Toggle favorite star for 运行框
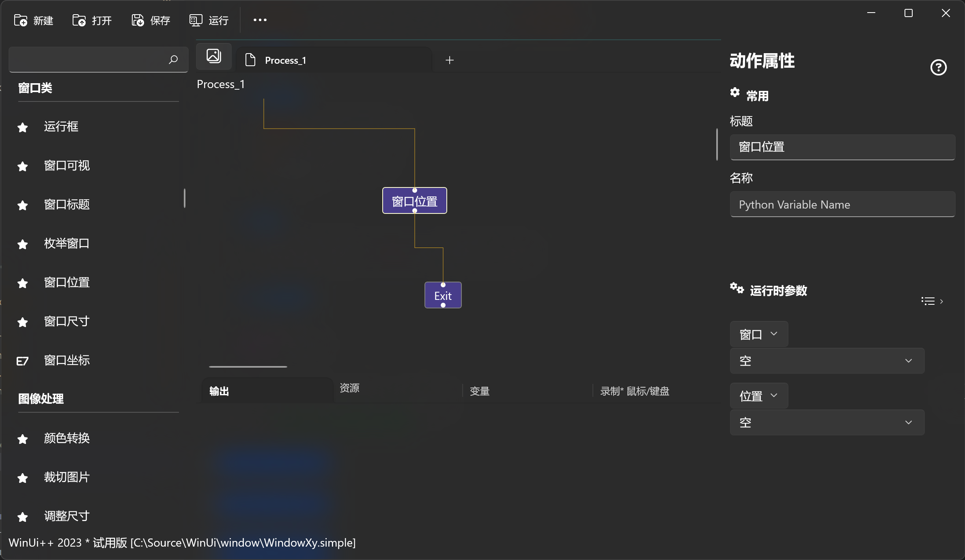Image resolution: width=965 pixels, height=560 pixels. 23,127
